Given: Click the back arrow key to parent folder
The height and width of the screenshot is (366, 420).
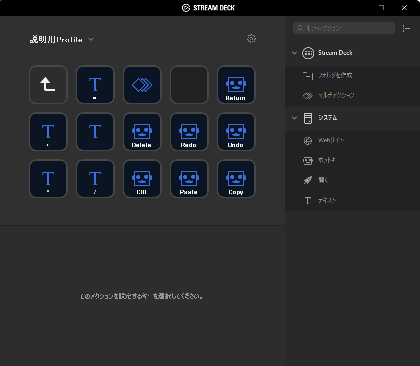Looking at the screenshot, I should [x=48, y=85].
